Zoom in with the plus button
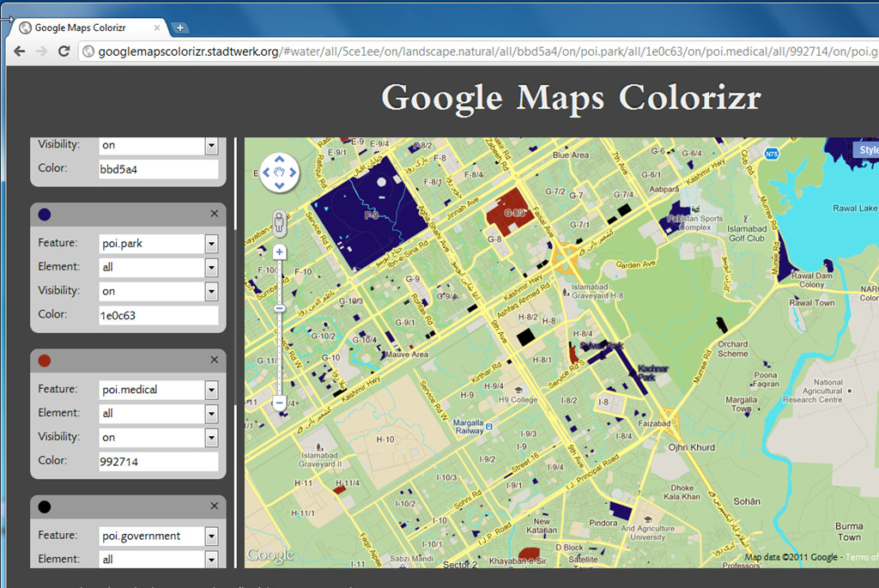879x588 pixels. point(279,252)
